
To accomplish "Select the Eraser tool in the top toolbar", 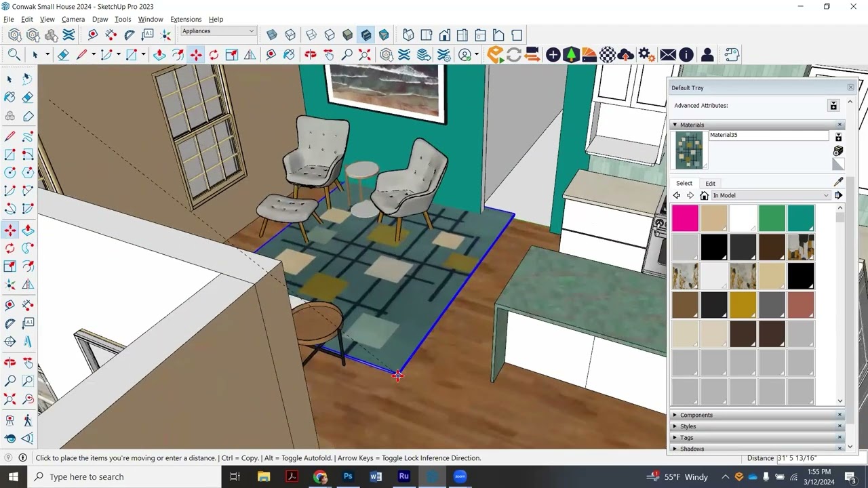I will pos(63,55).
